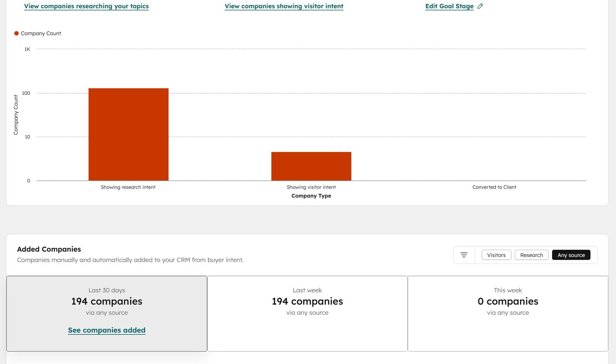The width and height of the screenshot is (616, 364).
Task: Select the Last week card
Action: (307, 314)
